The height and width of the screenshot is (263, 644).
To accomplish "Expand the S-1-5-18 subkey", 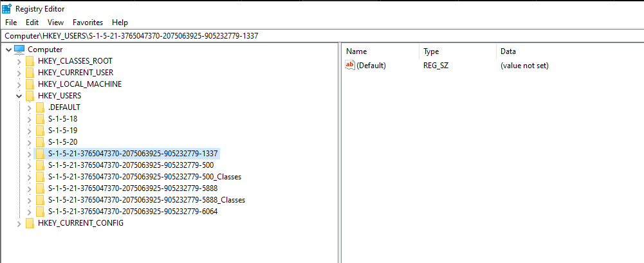I will coord(29,120).
